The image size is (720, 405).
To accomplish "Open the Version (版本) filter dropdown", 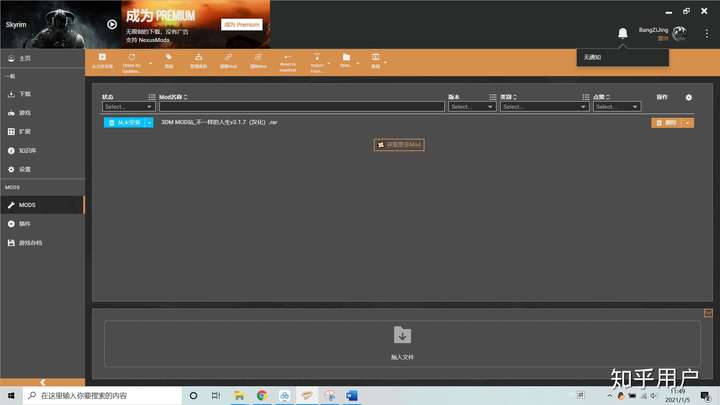I will pos(472,107).
